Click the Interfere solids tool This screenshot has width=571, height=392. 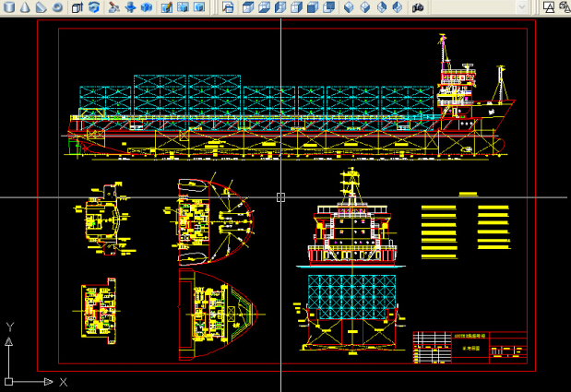tap(147, 7)
